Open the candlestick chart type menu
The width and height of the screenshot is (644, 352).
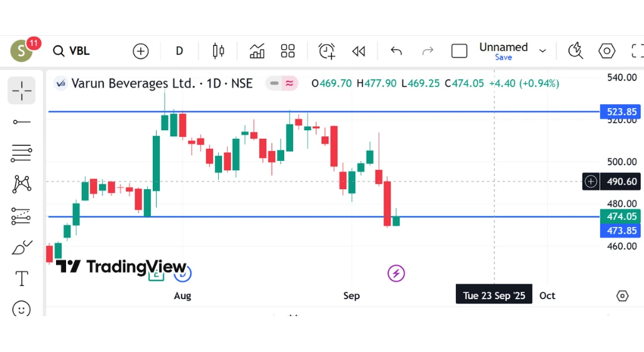pos(218,51)
